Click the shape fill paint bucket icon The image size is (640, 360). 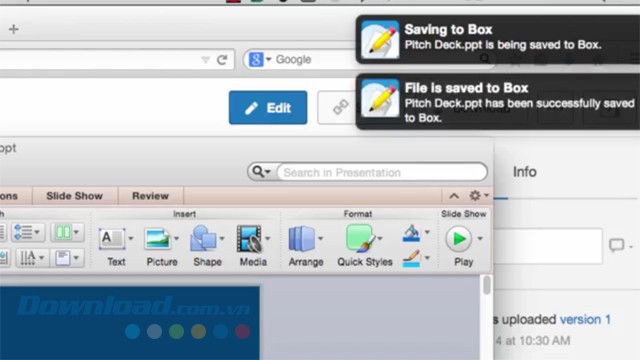click(x=411, y=233)
